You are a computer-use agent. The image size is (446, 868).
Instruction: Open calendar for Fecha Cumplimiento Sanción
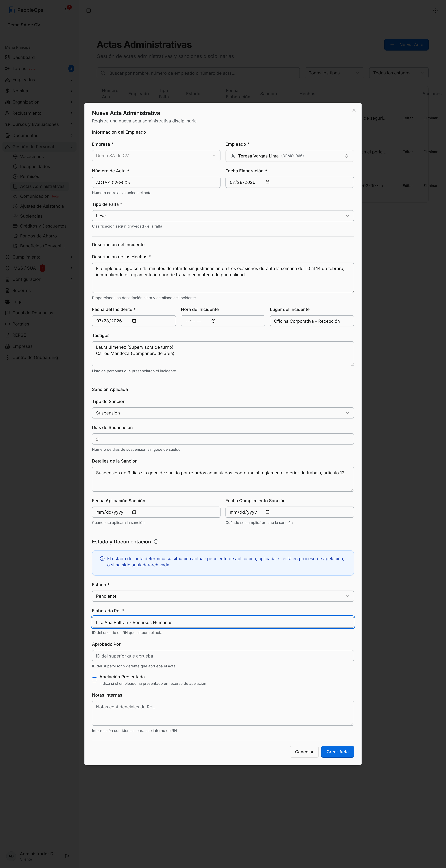268,512
